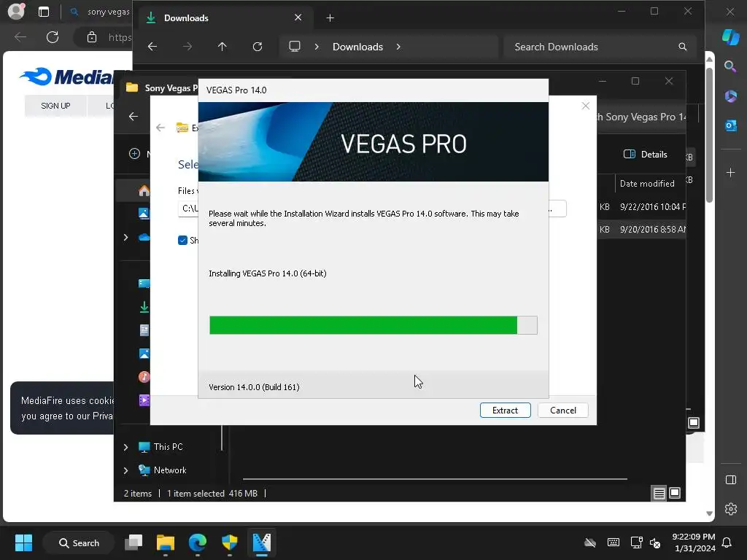Open Pictures icon in navigation pane

coord(144,354)
